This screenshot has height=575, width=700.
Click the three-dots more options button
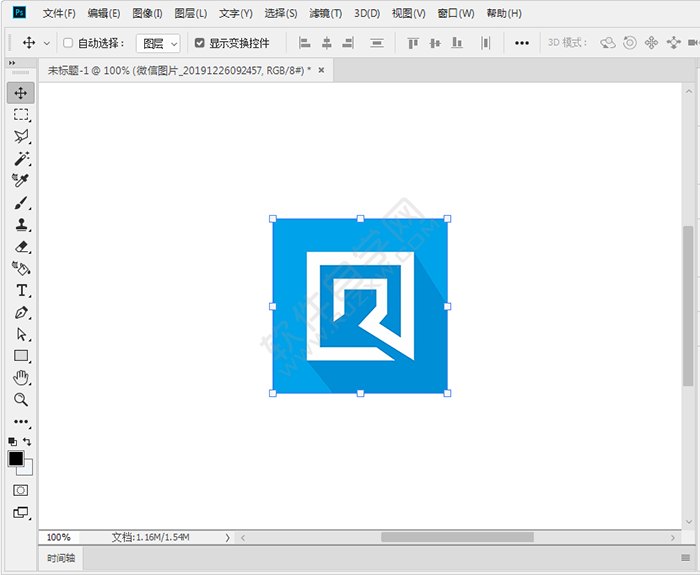pos(522,43)
